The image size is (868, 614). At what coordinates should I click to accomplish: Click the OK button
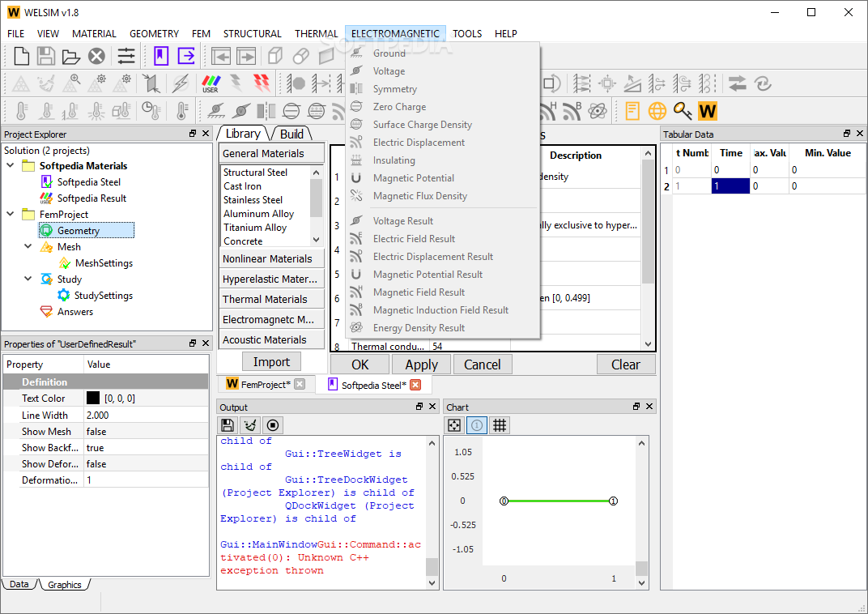pos(360,365)
